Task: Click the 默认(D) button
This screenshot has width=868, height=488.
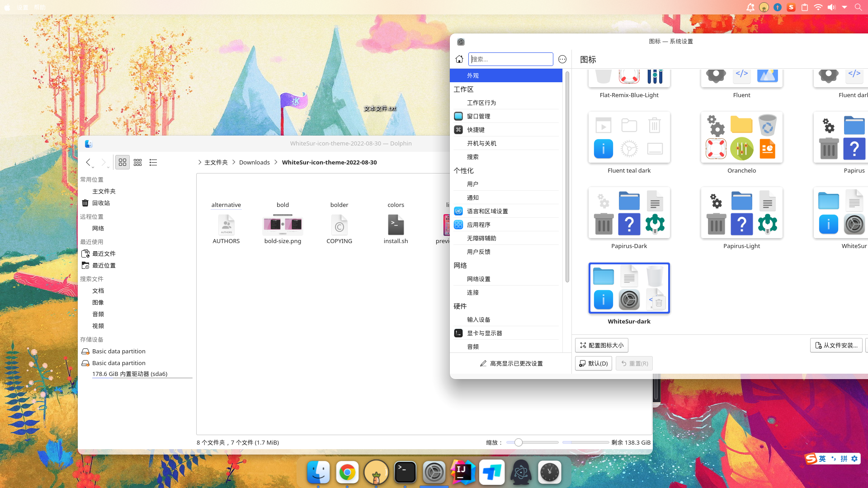Action: (593, 363)
